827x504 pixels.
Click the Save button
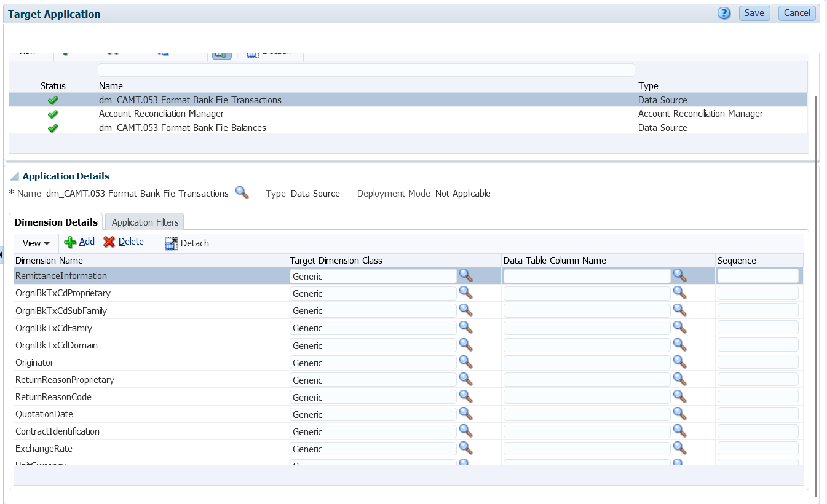[x=754, y=13]
